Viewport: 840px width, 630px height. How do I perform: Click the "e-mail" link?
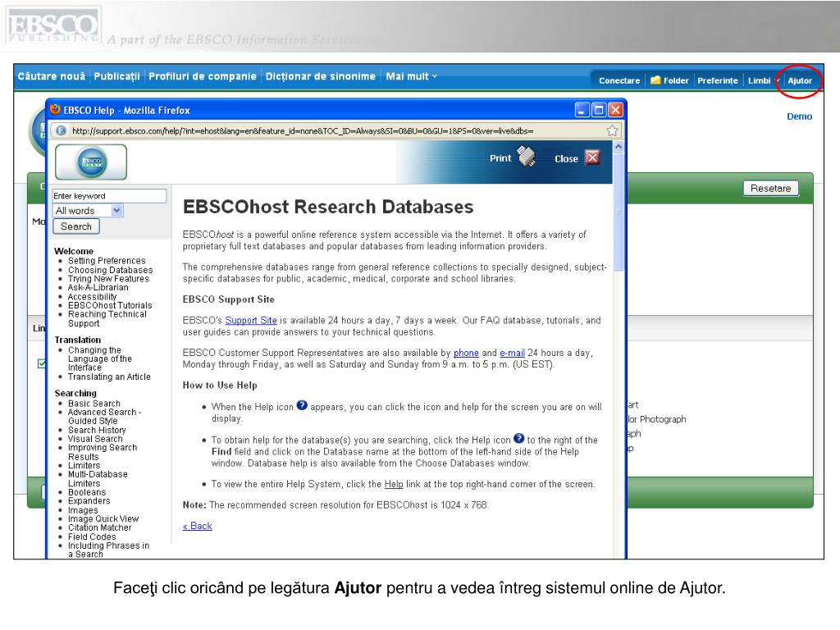tap(512, 353)
